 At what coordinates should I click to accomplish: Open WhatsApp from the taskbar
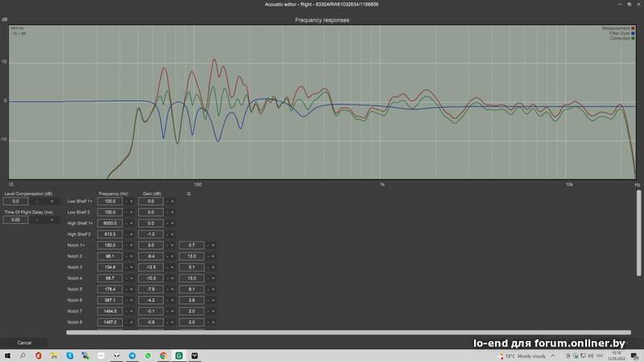[x=148, y=356]
